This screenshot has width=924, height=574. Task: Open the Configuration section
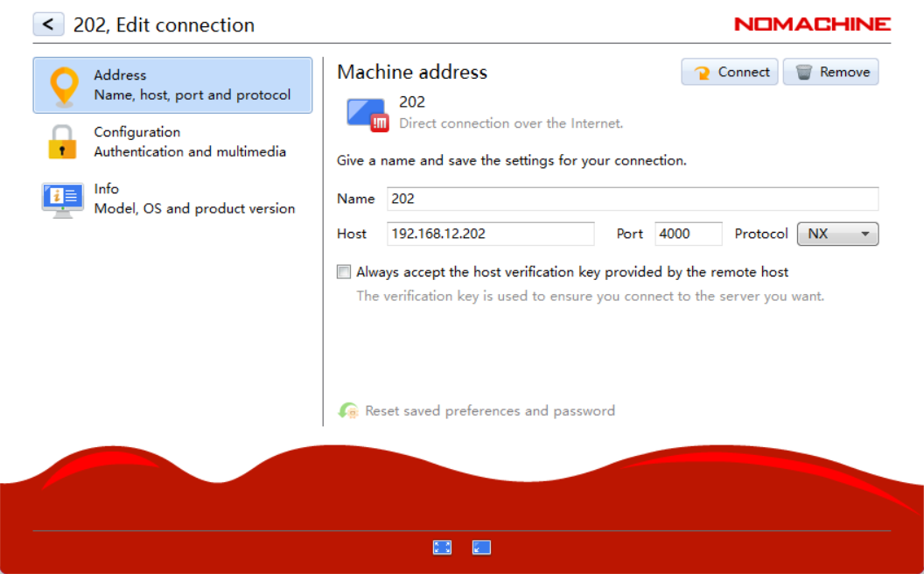pyautogui.click(x=172, y=142)
